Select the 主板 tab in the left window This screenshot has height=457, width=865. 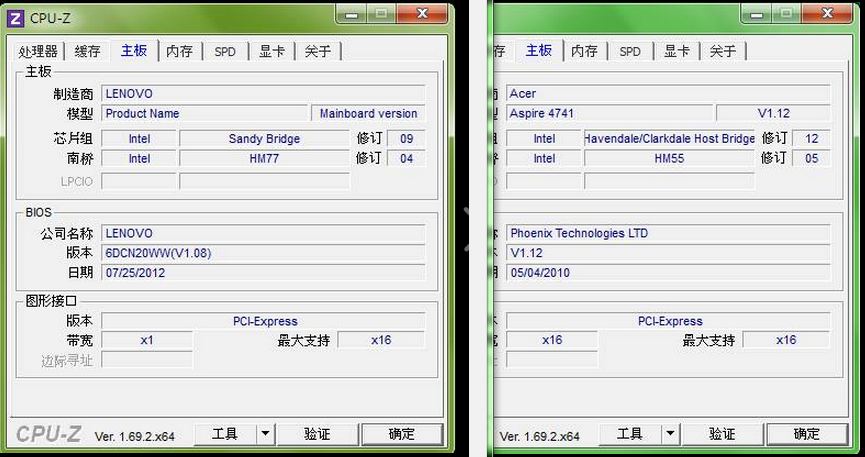pyautogui.click(x=134, y=50)
